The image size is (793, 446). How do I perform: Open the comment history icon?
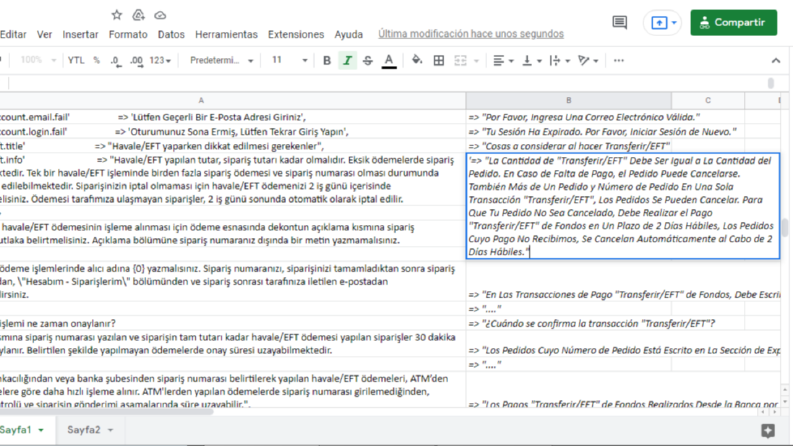(x=620, y=22)
